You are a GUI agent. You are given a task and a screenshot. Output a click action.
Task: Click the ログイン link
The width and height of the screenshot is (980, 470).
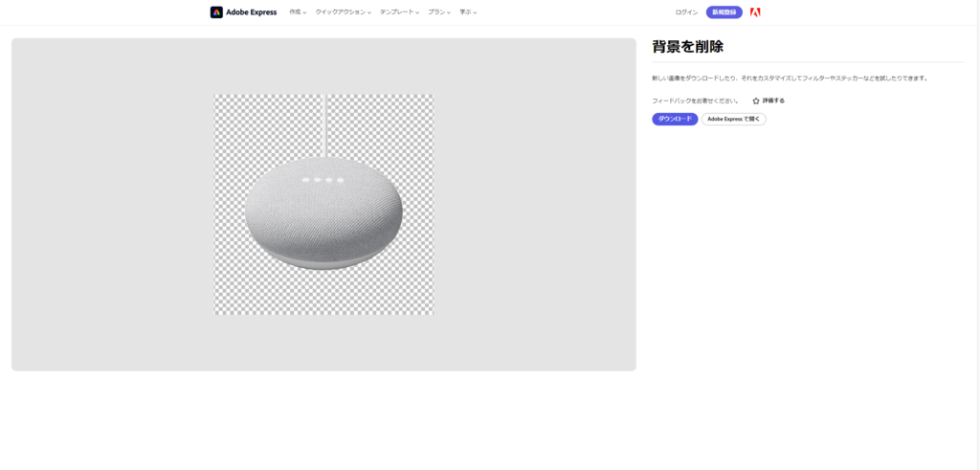[686, 12]
